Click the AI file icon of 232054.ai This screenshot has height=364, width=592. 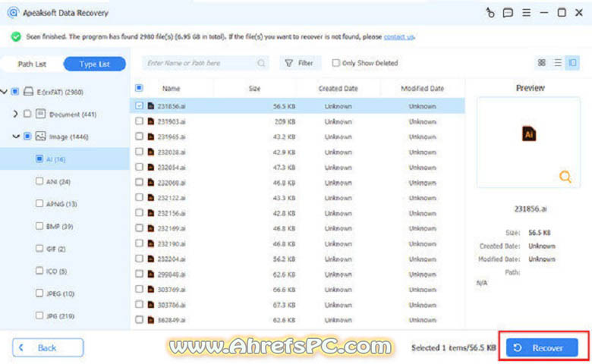150,167
